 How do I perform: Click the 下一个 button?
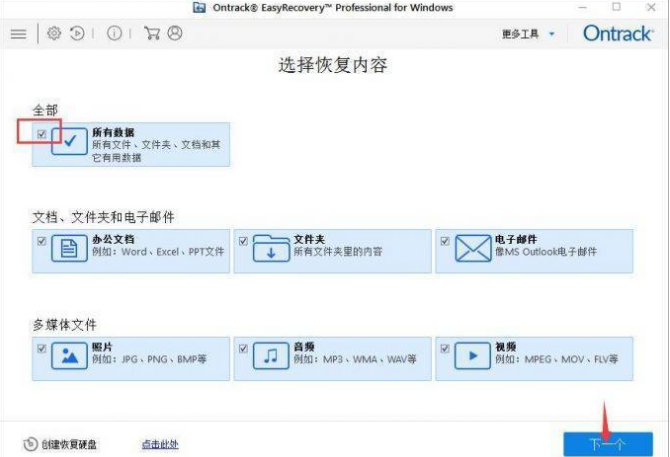coord(608,444)
